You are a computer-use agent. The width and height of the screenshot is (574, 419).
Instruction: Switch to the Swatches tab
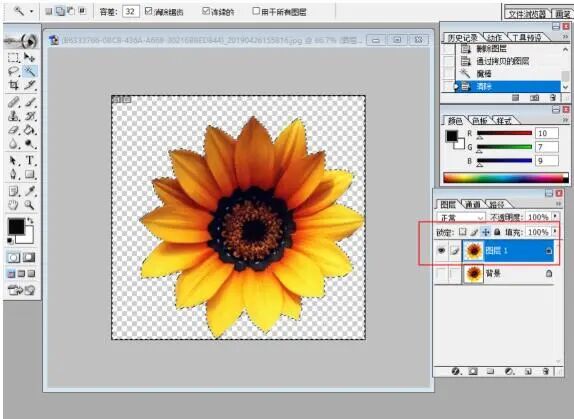479,120
